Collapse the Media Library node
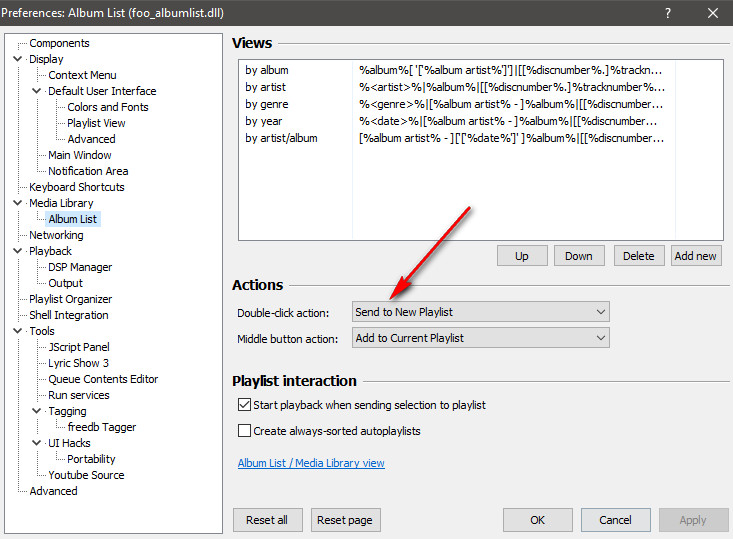 coord(18,203)
